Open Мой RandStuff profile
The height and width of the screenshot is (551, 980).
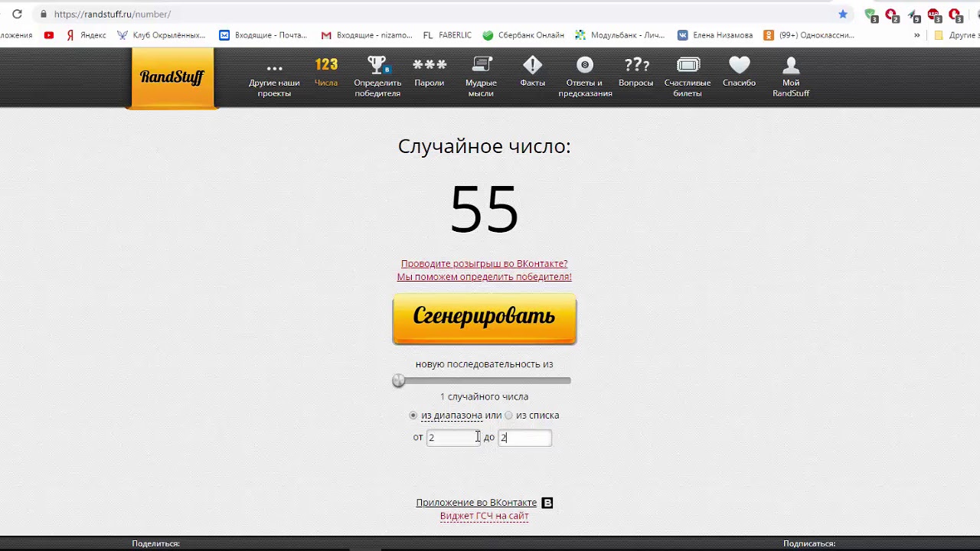tap(791, 77)
